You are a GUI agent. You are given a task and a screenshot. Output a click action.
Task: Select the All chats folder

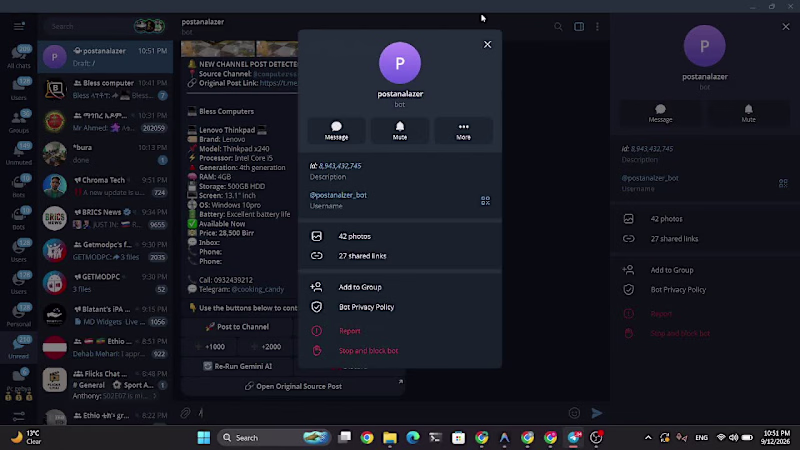pyautogui.click(x=19, y=57)
